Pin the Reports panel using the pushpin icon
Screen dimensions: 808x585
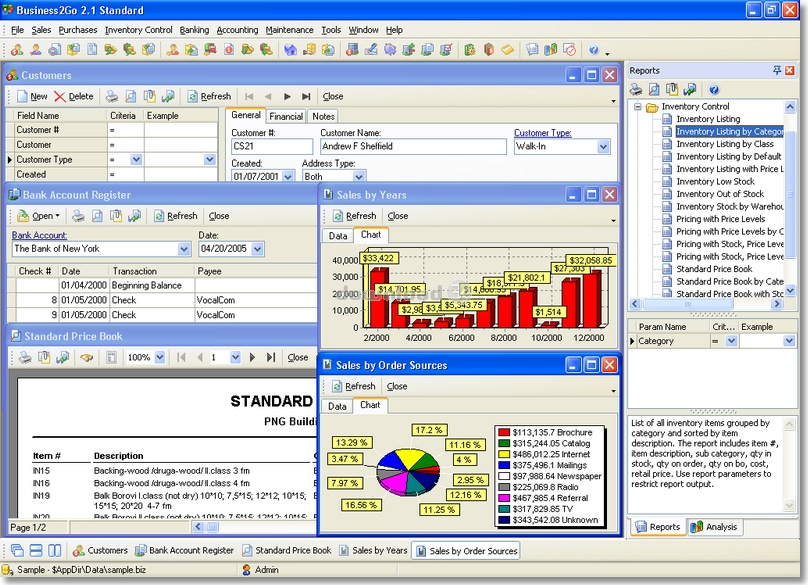point(777,71)
